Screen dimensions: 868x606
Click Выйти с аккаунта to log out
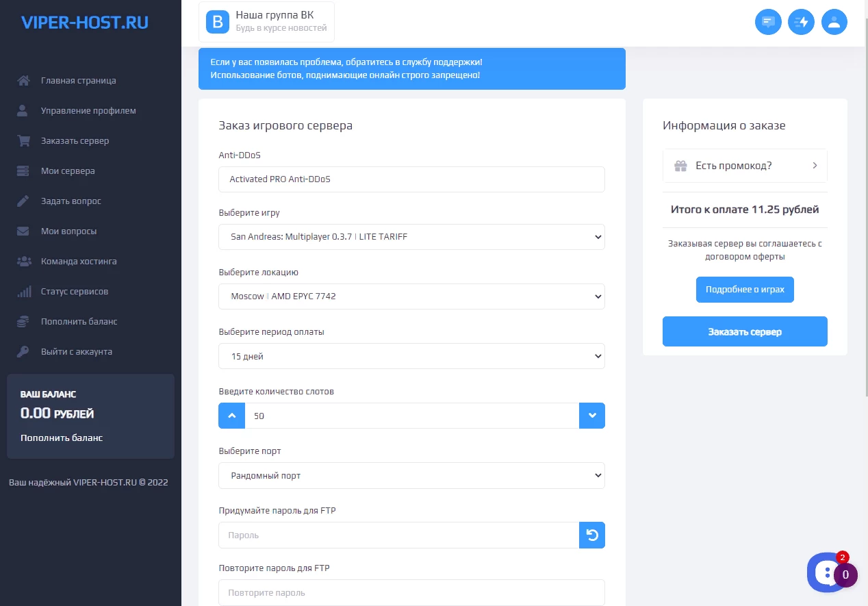tap(76, 352)
